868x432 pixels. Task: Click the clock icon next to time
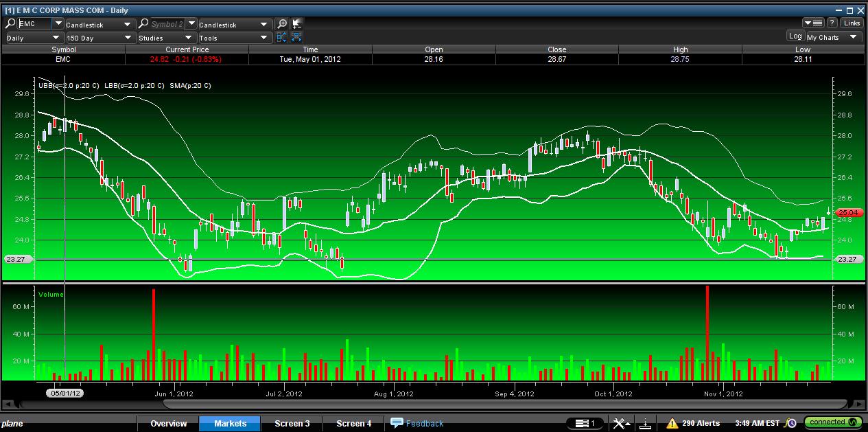pos(790,423)
